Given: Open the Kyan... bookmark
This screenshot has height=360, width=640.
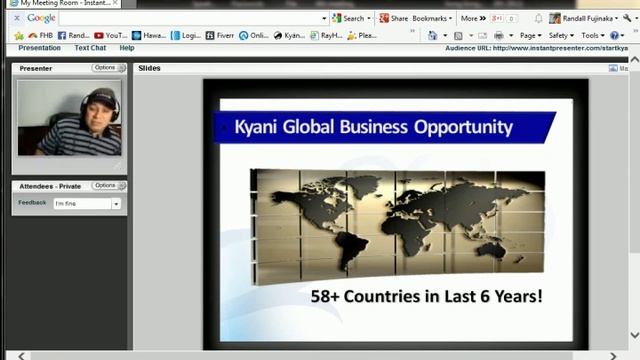Looking at the screenshot, I should 289,36.
